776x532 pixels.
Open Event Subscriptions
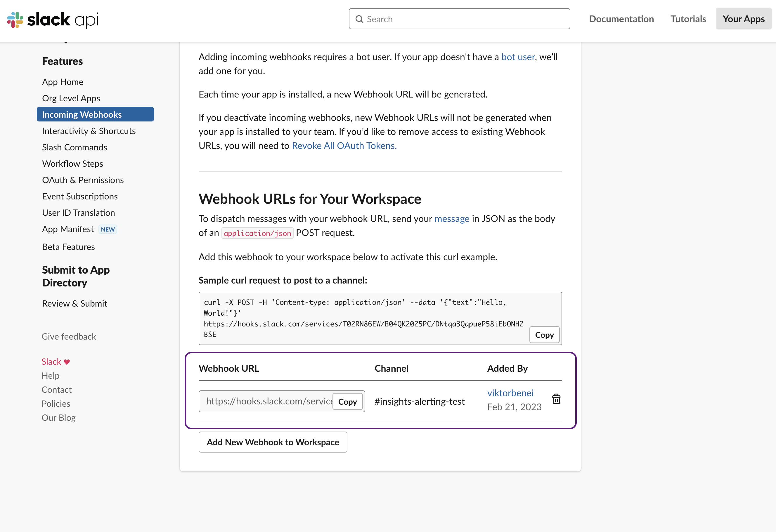click(80, 196)
